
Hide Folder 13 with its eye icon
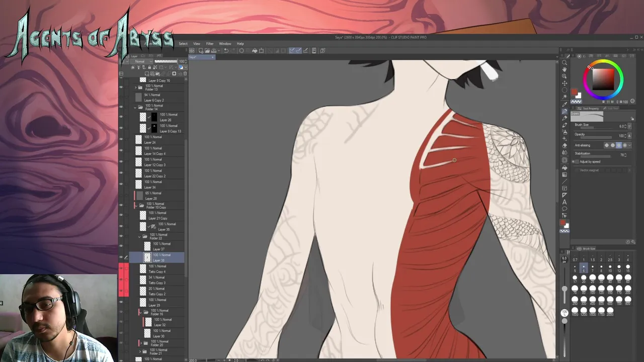pyautogui.click(x=121, y=87)
